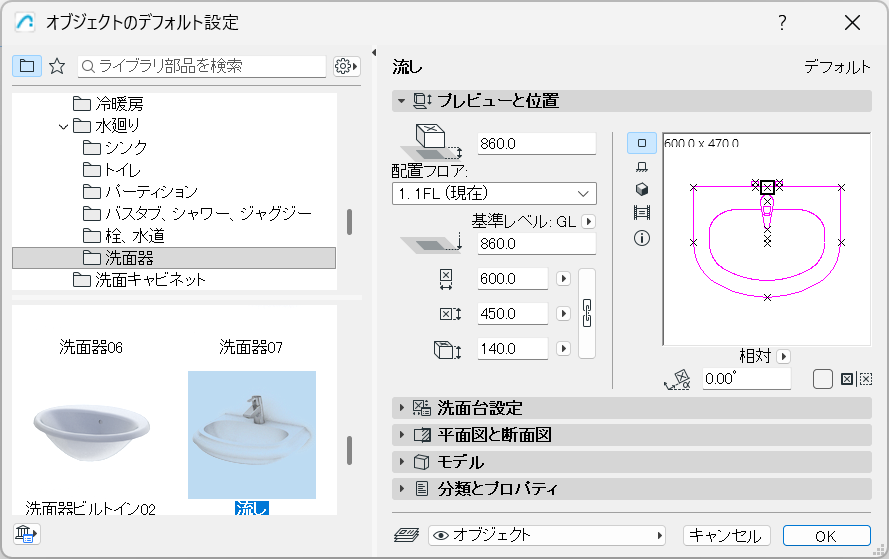Select the 栓、水道 folder
889x559 pixels.
pyautogui.click(x=124, y=236)
